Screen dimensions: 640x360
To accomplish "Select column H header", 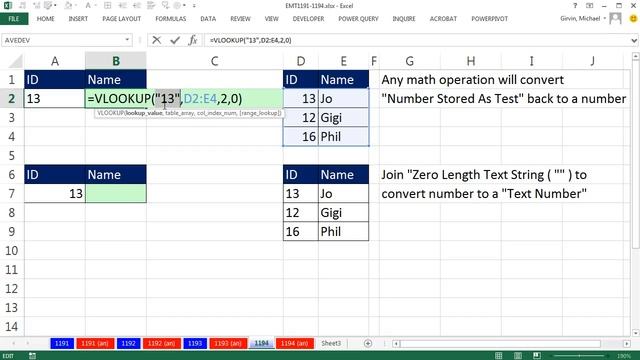I will click(x=471, y=61).
